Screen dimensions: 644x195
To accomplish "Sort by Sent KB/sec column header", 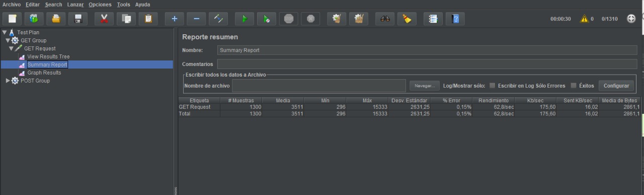I will pyautogui.click(x=578, y=100).
